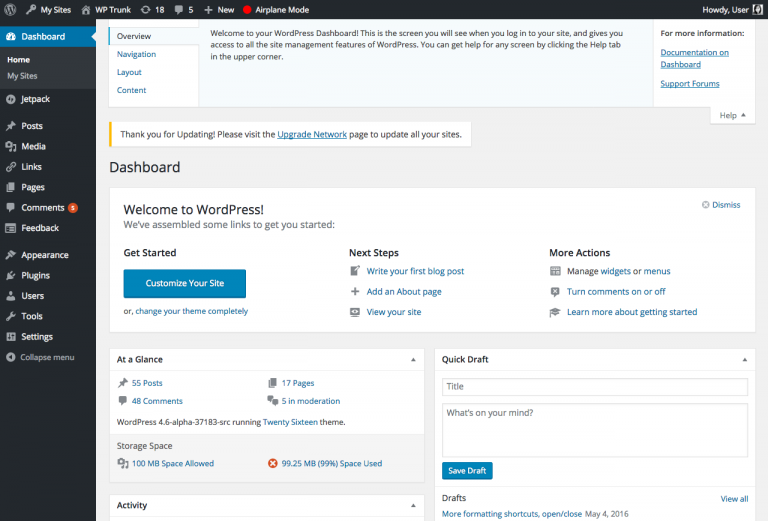
Task: Click the WordPress logo in admin bar
Action: pos(10,9)
